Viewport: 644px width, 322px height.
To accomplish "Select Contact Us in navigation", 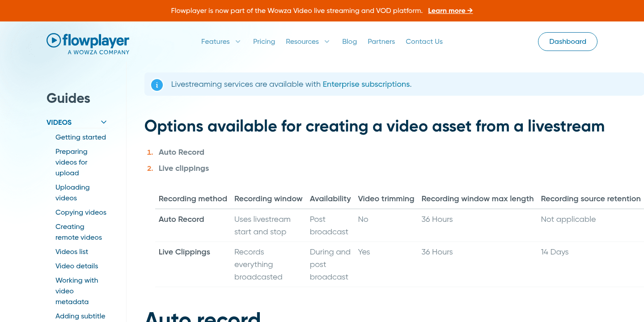I will tap(424, 42).
